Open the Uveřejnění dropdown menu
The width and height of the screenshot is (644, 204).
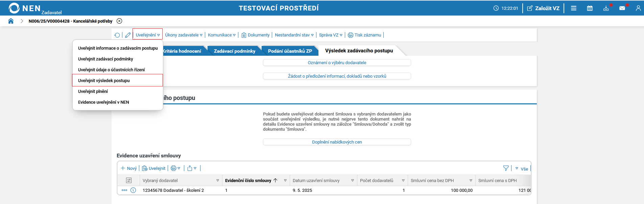pos(148,35)
